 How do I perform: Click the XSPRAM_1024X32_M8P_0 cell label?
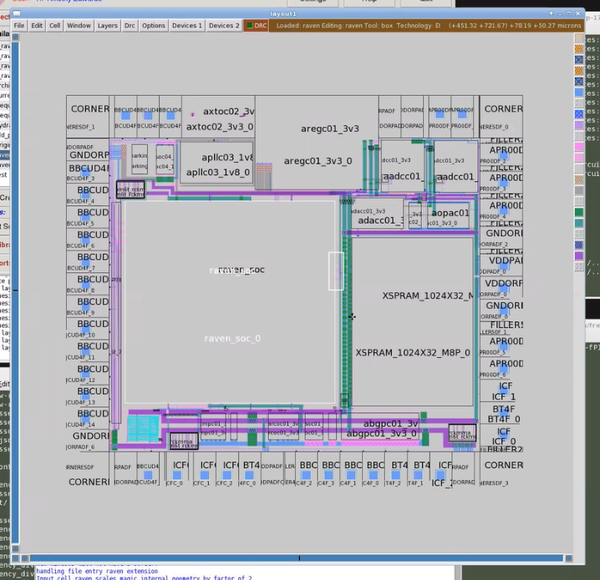pos(413,353)
